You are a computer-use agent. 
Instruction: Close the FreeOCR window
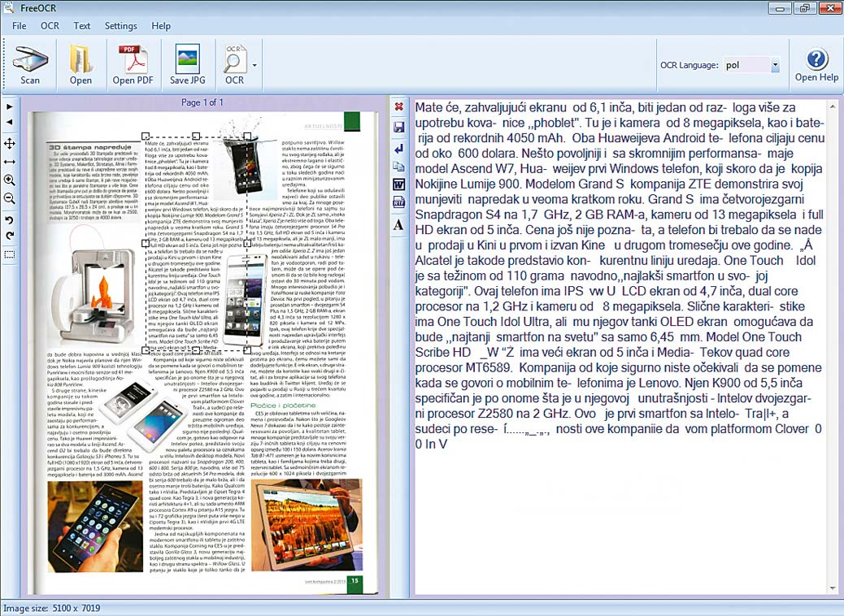(x=830, y=8)
